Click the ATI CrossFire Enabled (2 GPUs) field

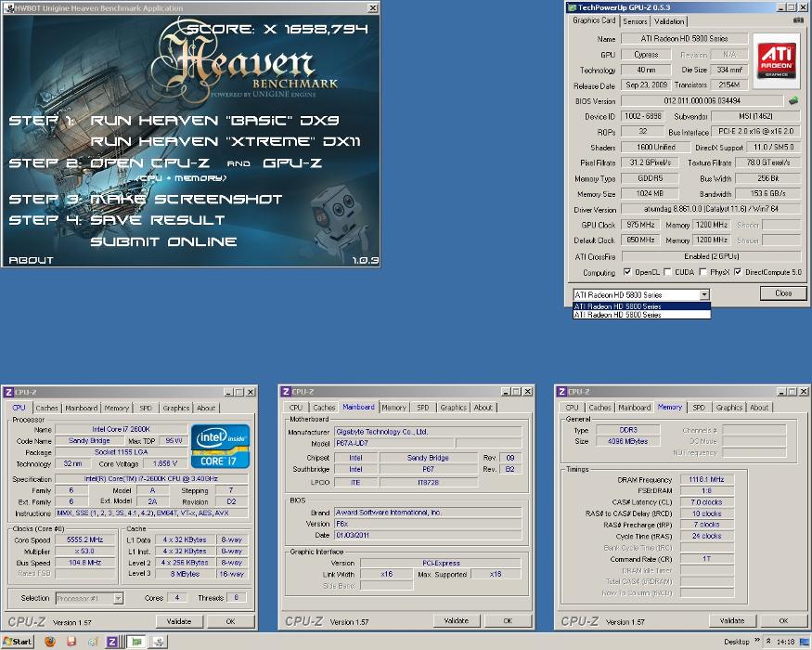click(x=711, y=256)
